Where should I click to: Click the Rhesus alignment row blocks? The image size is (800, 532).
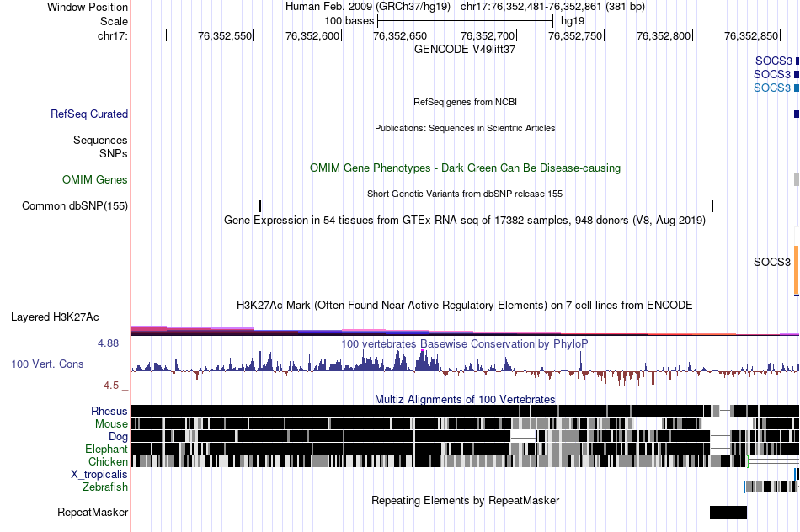(x=465, y=411)
